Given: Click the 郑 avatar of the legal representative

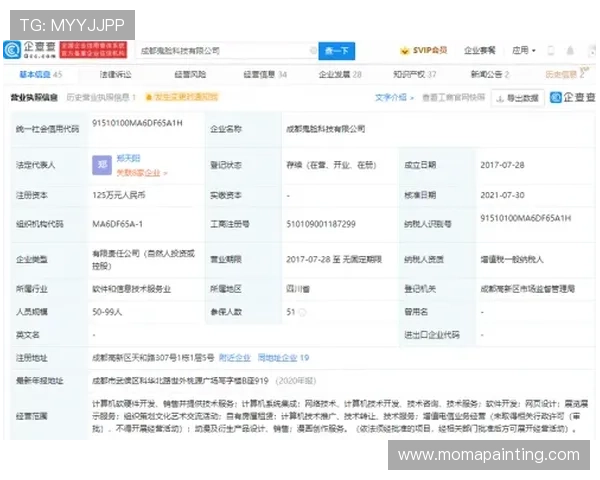Looking at the screenshot, I should [x=102, y=165].
